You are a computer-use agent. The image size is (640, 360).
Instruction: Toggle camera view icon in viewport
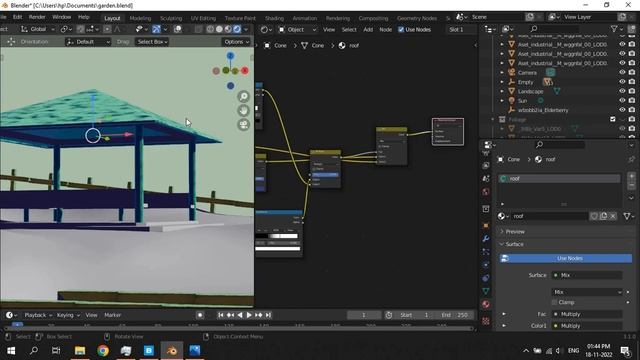tap(244, 124)
